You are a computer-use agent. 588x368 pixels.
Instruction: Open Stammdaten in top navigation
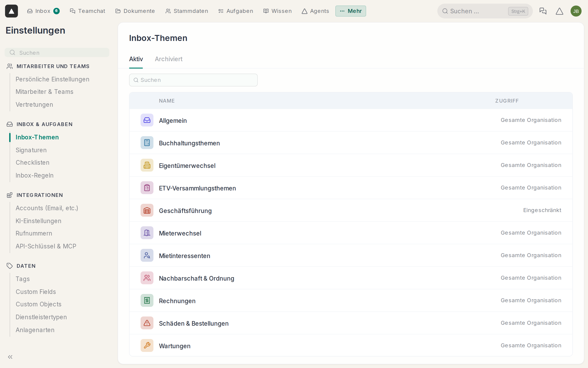point(187,11)
